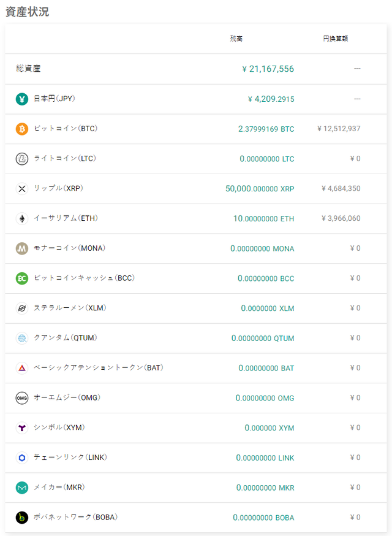Click the 0.00000000 QTUM balance
Screen dimensions: 392x536
pyautogui.click(x=263, y=339)
